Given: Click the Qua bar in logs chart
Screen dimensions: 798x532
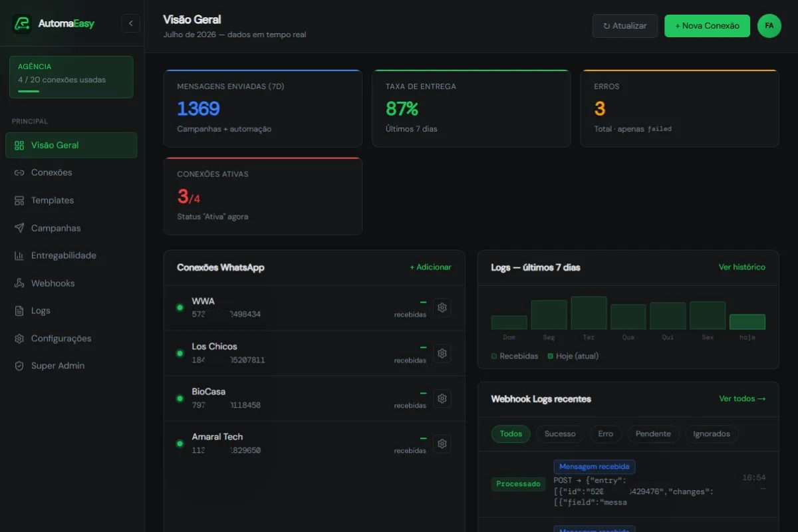Looking at the screenshot, I should tap(628, 317).
